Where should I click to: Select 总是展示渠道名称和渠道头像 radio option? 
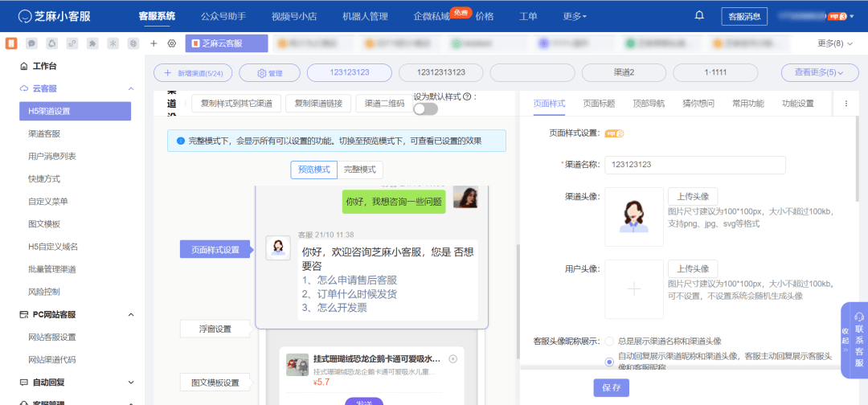(x=609, y=342)
